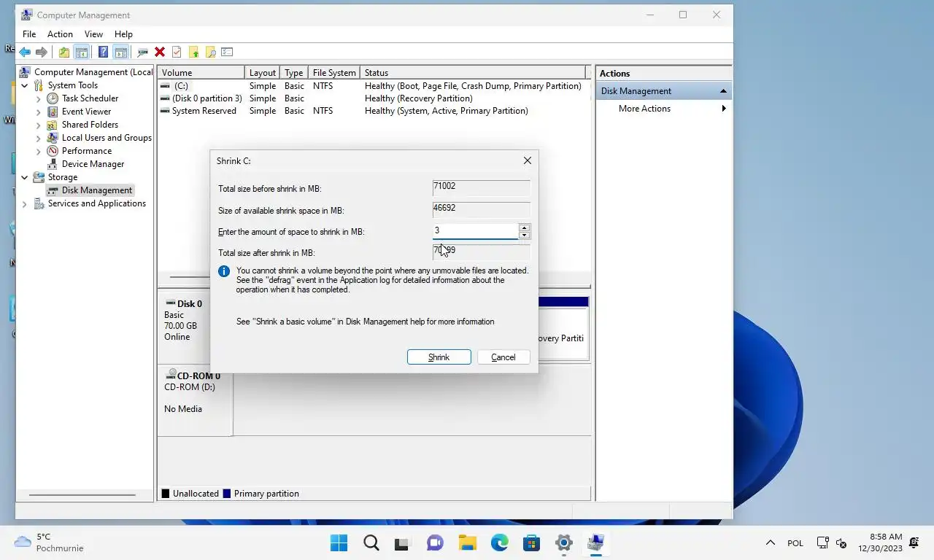Click the folder with green arrow icon

pos(193,52)
